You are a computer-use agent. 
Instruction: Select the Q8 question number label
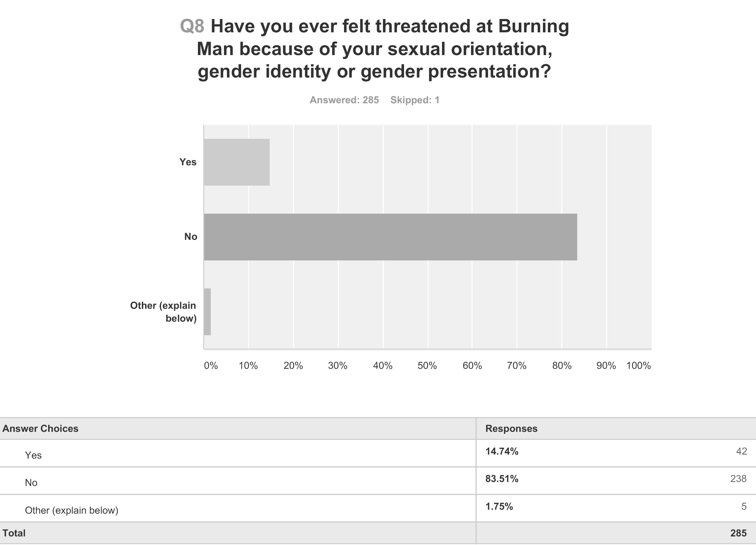click(192, 26)
